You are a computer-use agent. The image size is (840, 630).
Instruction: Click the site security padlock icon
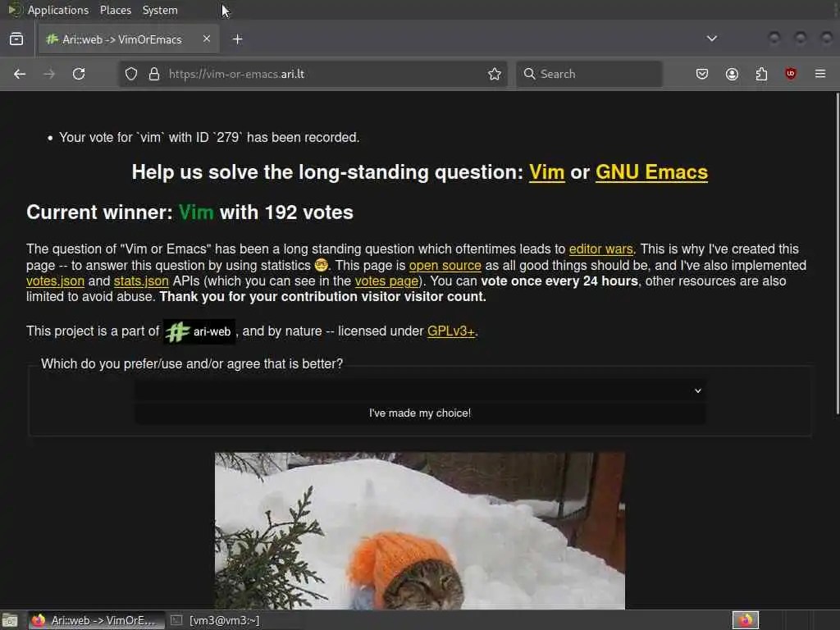point(154,74)
